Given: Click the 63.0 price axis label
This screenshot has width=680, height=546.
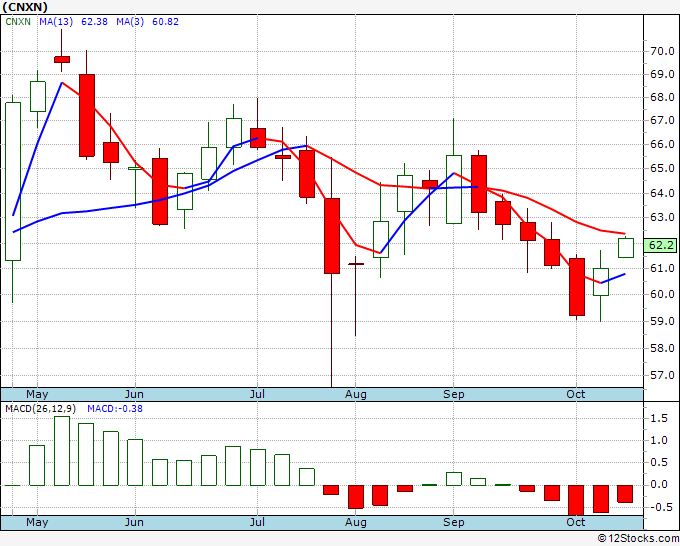Looking at the screenshot, I should (662, 217).
